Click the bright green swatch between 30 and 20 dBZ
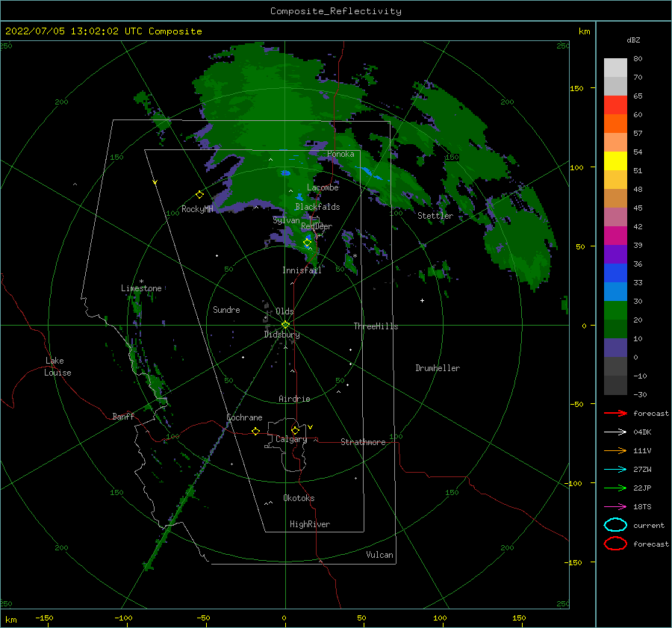The width and height of the screenshot is (672, 628). pyautogui.click(x=615, y=311)
